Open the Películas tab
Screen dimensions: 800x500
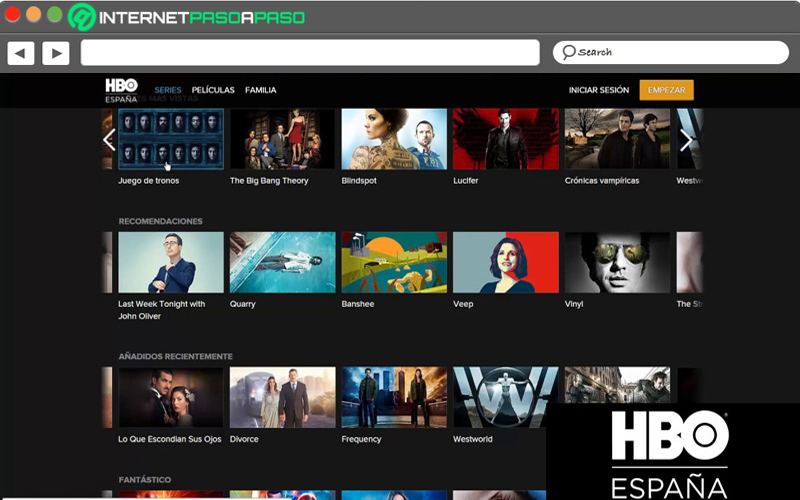click(213, 90)
